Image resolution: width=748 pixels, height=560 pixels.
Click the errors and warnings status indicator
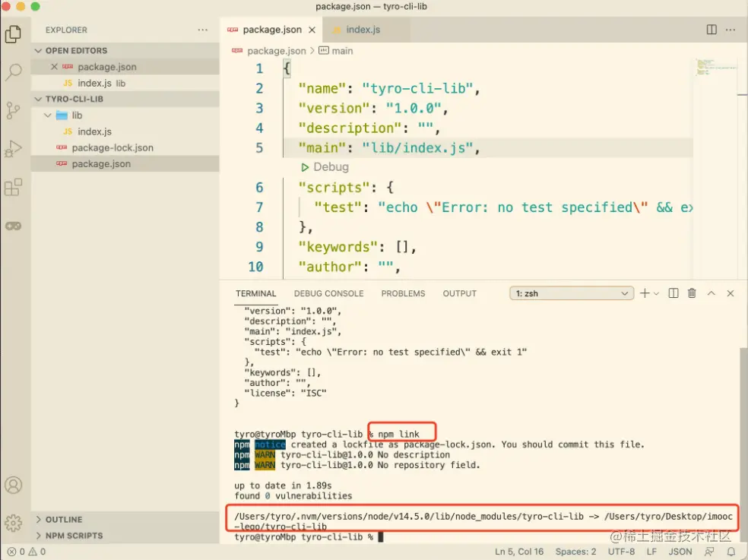(x=27, y=552)
